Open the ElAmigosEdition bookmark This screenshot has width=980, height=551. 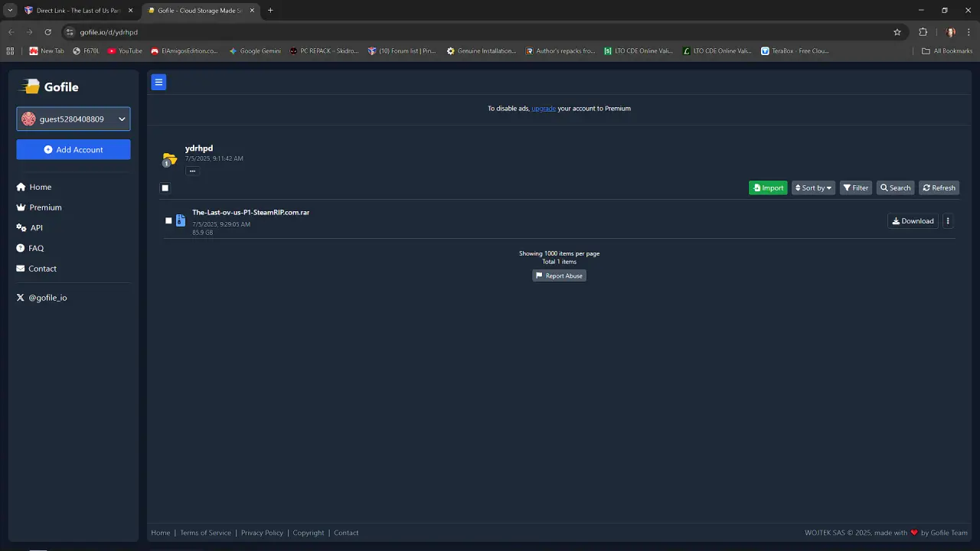(x=185, y=51)
